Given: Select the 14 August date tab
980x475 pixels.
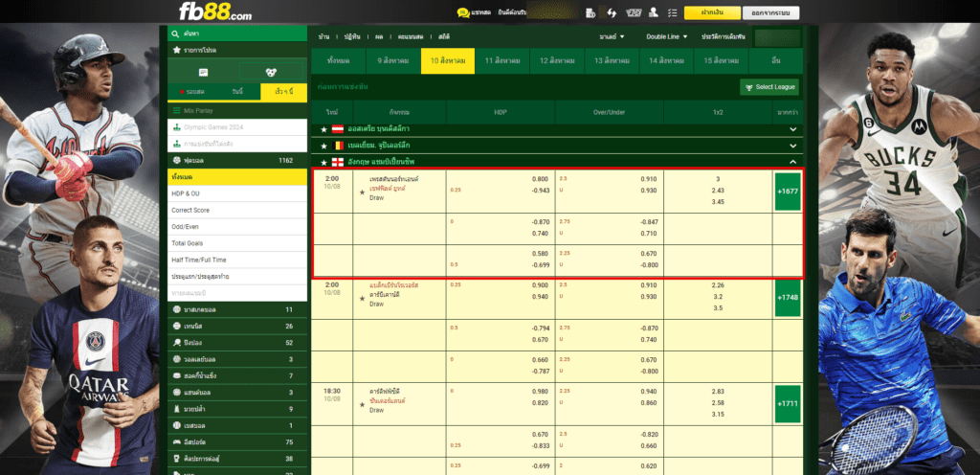Looking at the screenshot, I should (666, 61).
